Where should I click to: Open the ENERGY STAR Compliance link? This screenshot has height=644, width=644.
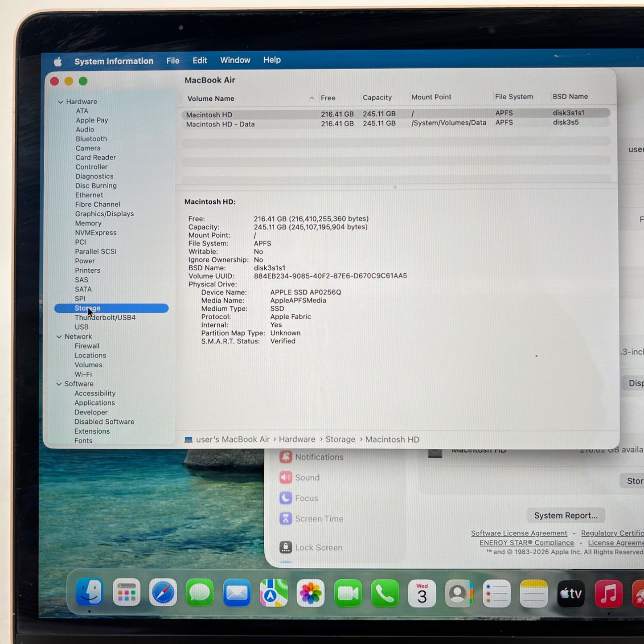pos(527,542)
